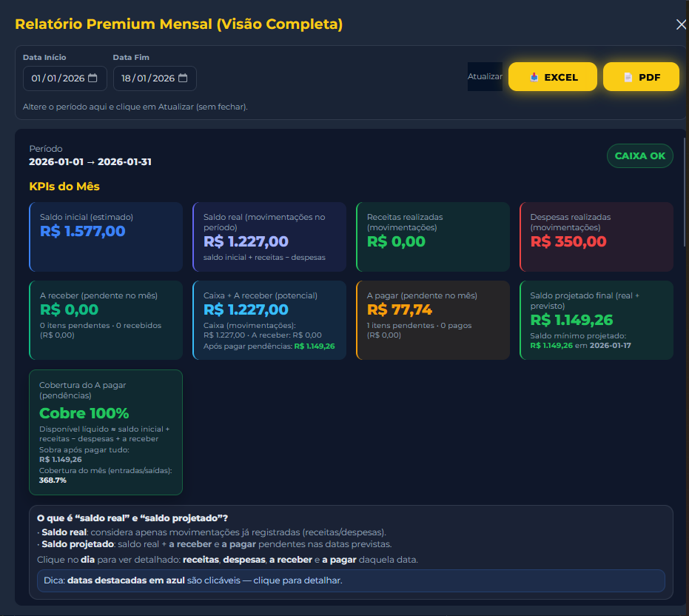
Task: Close the Relatório Premium Mensal dialog
Action: click(x=681, y=24)
